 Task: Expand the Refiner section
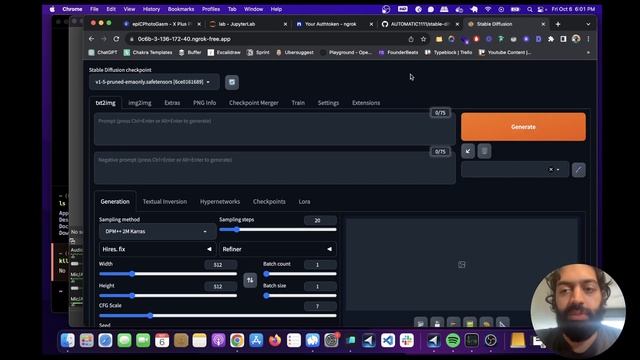click(x=278, y=249)
